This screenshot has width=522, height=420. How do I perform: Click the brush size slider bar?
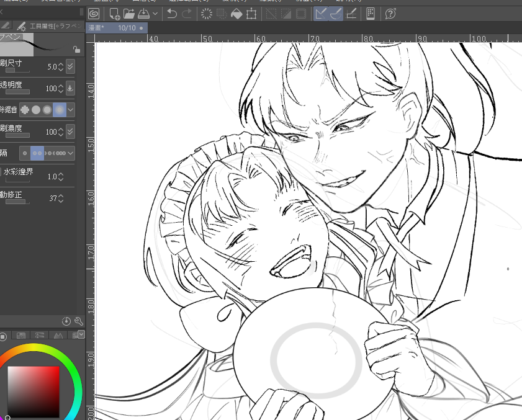pos(17,71)
